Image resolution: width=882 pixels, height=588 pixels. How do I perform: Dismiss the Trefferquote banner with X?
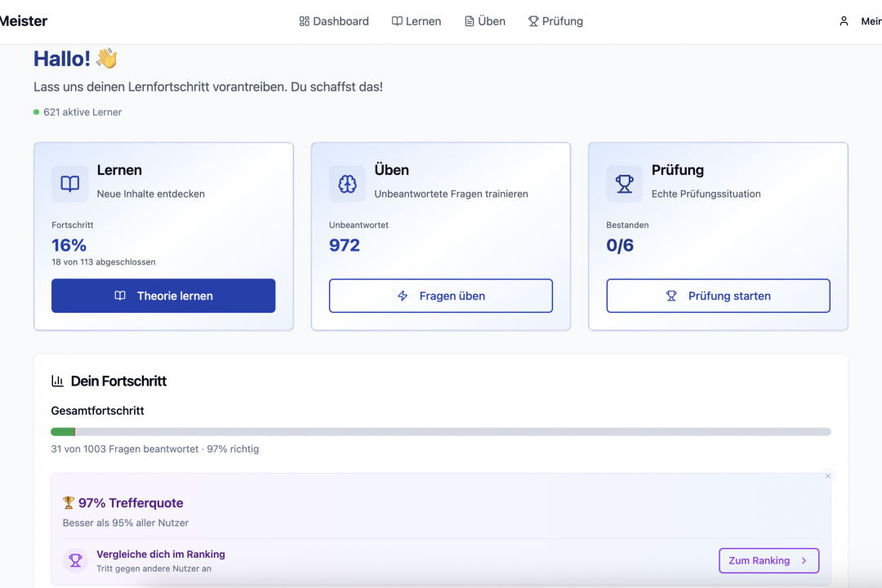(827, 476)
